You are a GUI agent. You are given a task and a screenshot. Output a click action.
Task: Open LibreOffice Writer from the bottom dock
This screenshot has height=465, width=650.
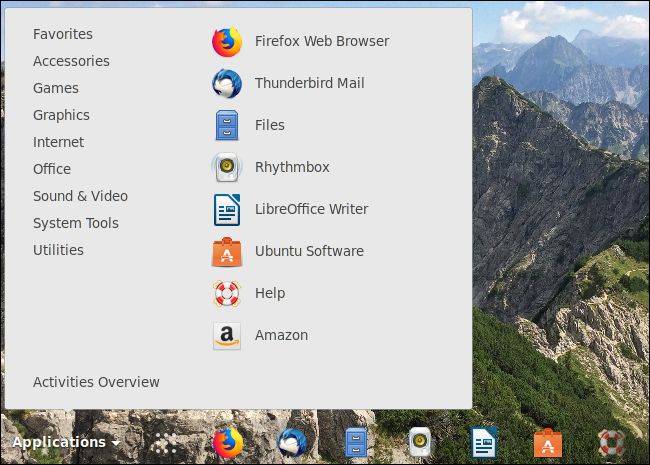(x=484, y=443)
